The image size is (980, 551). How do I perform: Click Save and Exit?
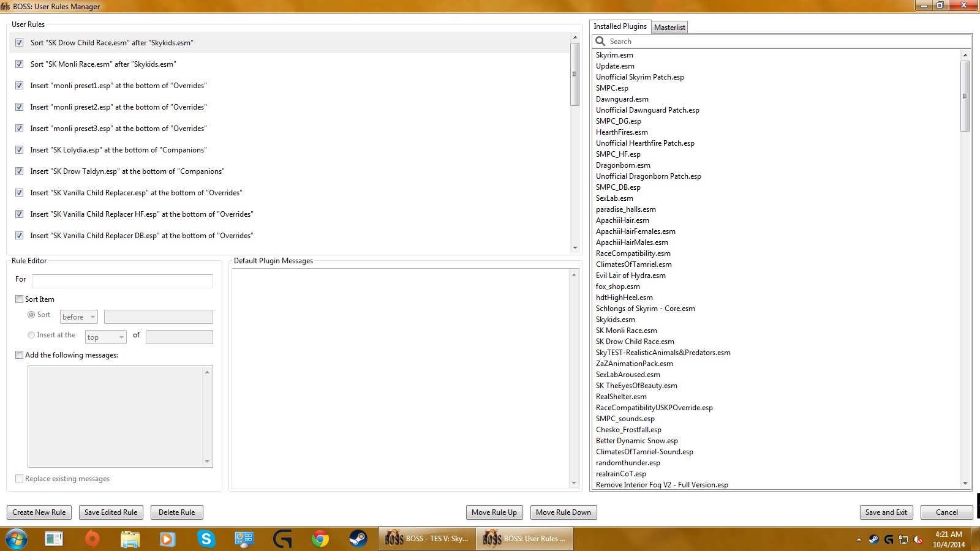[886, 512]
